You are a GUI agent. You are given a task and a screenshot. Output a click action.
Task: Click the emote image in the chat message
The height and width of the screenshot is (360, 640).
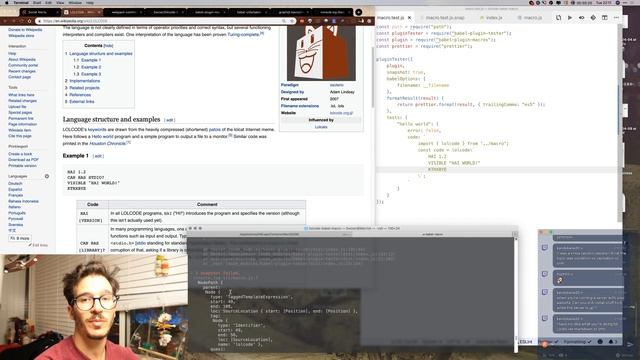click(560, 280)
